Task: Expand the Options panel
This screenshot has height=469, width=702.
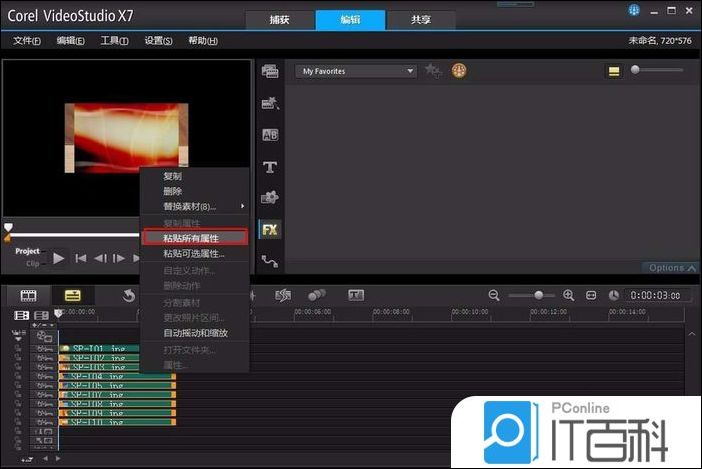Action: 671,268
